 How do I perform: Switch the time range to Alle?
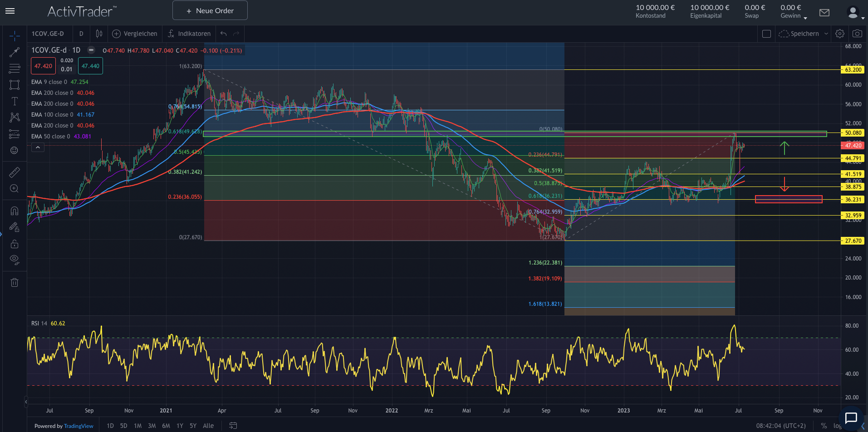(208, 426)
